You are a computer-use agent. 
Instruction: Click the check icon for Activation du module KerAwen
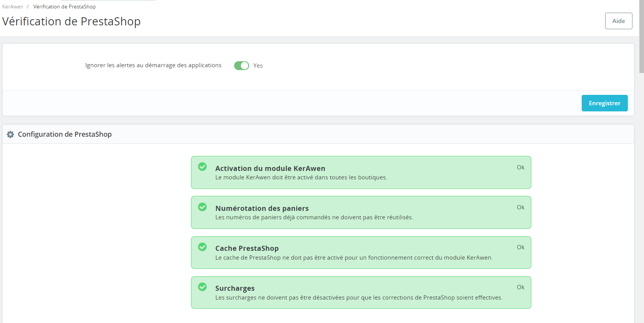coord(202,167)
